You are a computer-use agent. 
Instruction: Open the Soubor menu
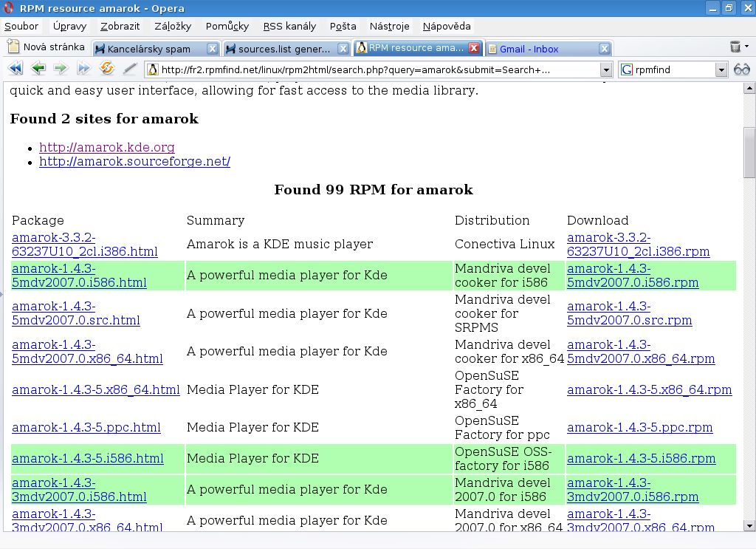click(21, 26)
